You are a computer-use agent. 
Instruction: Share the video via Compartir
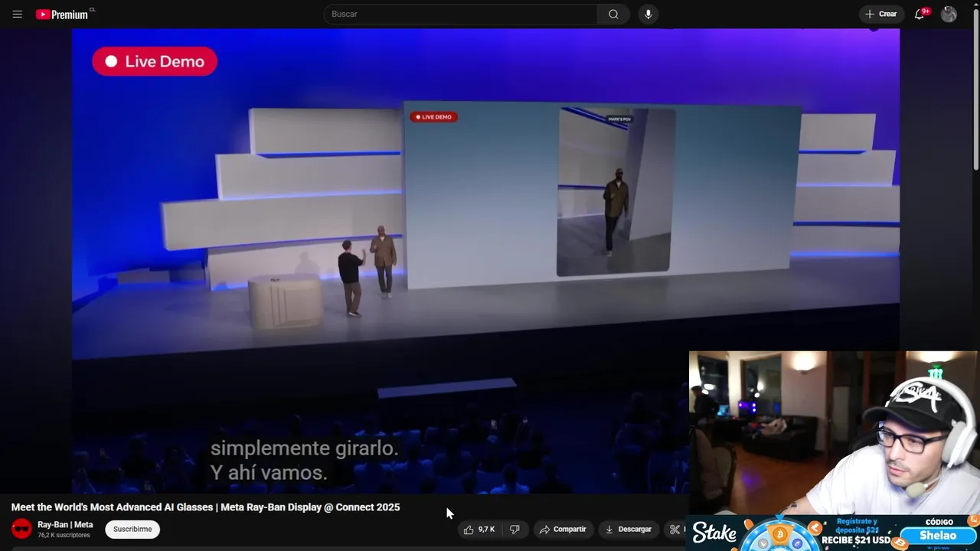click(x=563, y=530)
